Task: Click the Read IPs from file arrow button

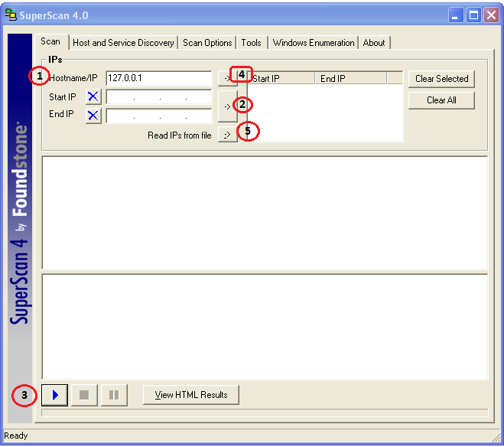Action: (227, 135)
